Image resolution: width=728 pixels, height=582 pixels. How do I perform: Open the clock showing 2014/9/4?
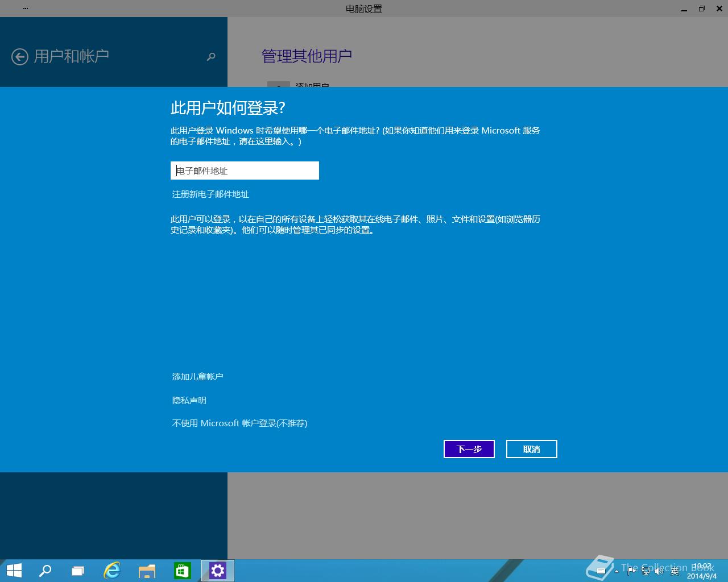(702, 571)
